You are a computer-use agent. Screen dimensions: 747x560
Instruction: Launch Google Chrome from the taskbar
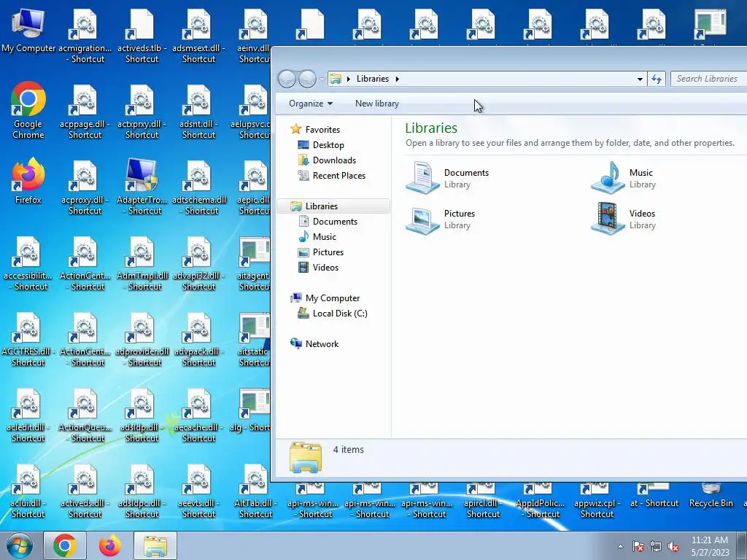click(x=65, y=545)
